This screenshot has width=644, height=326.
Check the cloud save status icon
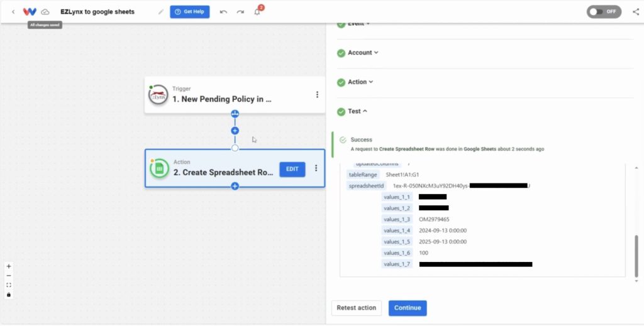tap(45, 12)
